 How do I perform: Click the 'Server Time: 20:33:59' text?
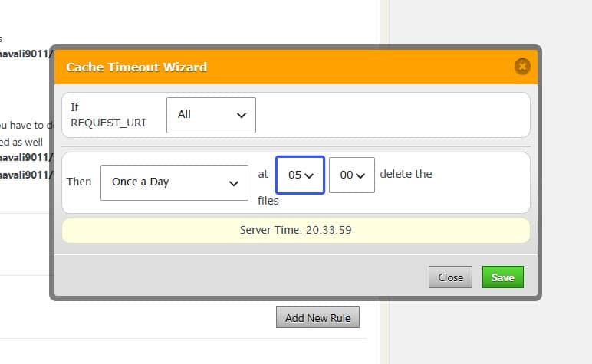pyautogui.click(x=296, y=230)
